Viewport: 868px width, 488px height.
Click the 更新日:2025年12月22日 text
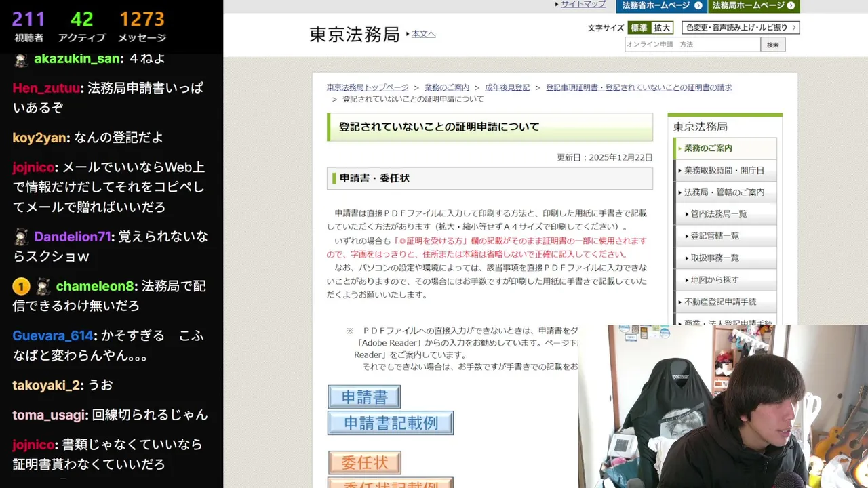pos(605,157)
